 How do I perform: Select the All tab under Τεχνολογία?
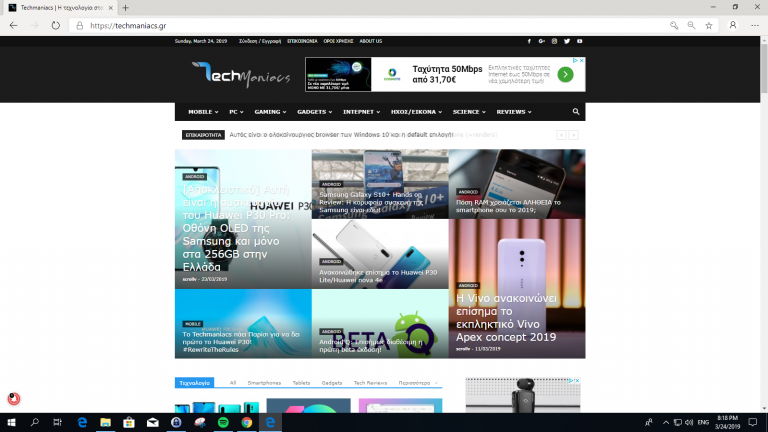(233, 383)
